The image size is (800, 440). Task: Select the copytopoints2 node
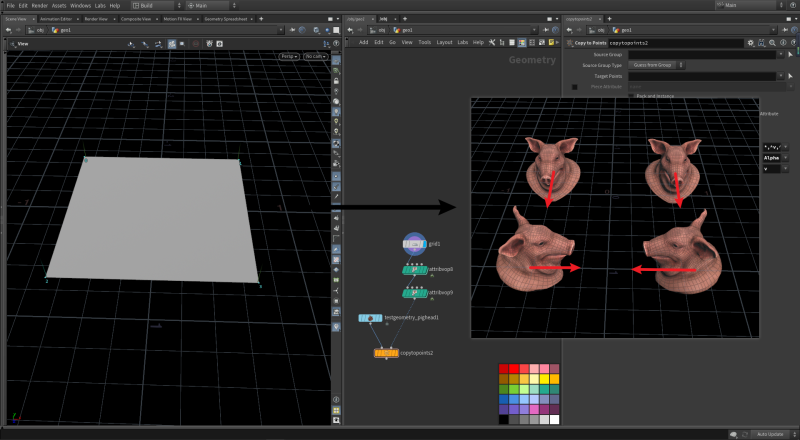(x=386, y=353)
